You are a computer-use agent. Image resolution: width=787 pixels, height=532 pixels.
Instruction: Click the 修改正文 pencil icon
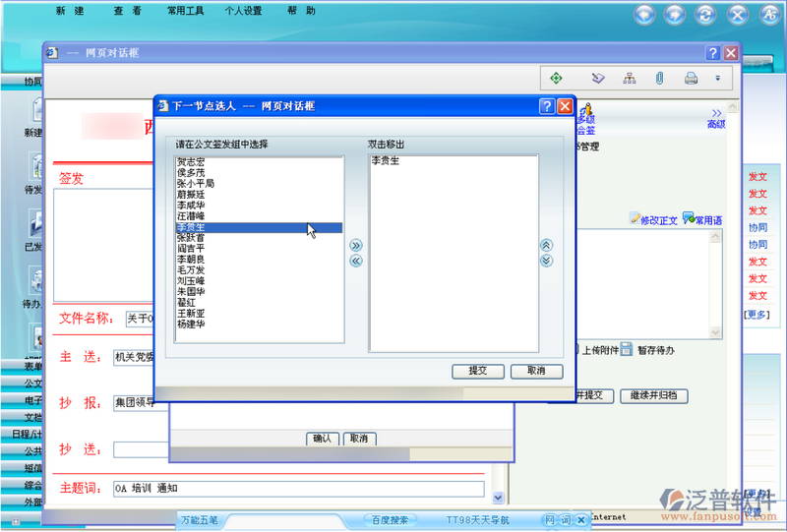pos(636,218)
